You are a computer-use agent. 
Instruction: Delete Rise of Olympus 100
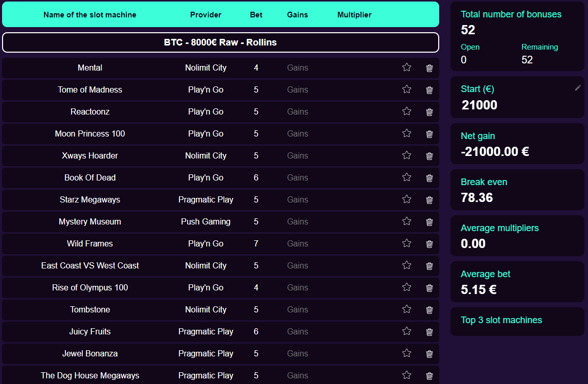[x=429, y=288]
